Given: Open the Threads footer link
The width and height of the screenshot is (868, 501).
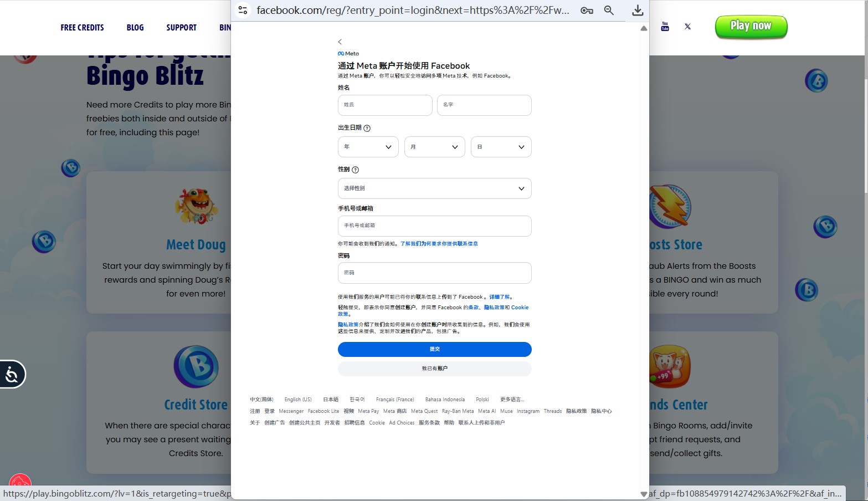Looking at the screenshot, I should [x=553, y=411].
